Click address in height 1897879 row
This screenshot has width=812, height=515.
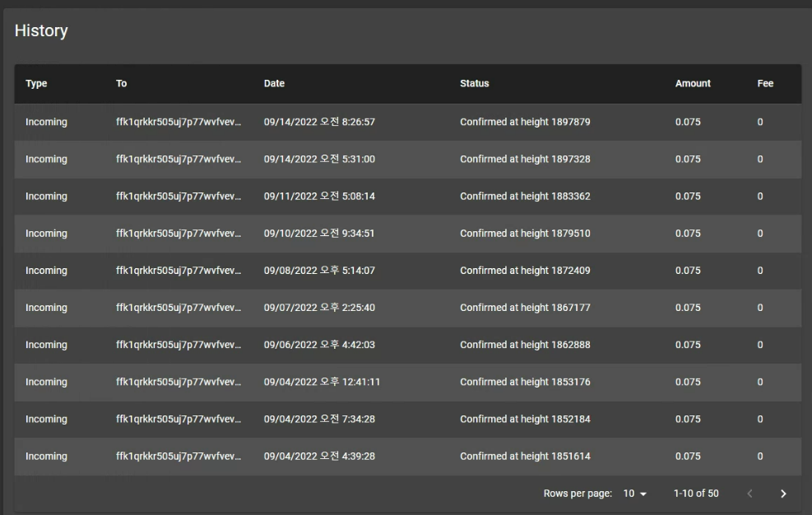[x=179, y=122]
